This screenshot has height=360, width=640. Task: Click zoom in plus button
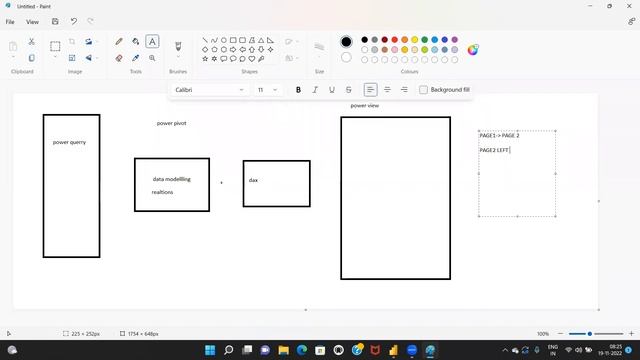(x=631, y=333)
